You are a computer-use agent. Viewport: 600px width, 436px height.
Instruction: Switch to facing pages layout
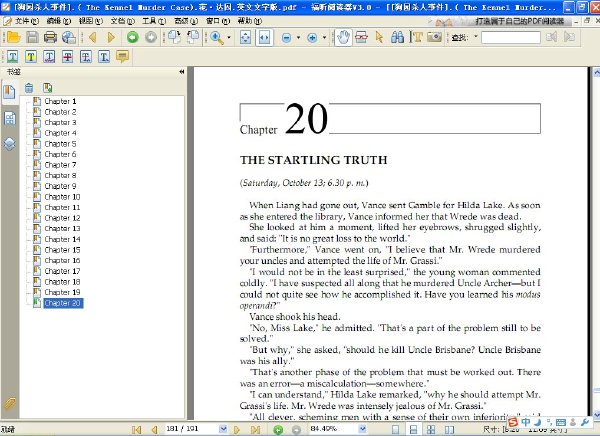pyautogui.click(x=449, y=429)
